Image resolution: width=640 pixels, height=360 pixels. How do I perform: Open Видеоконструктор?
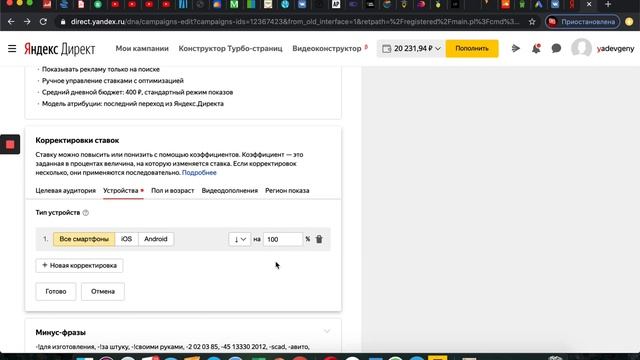(327, 49)
